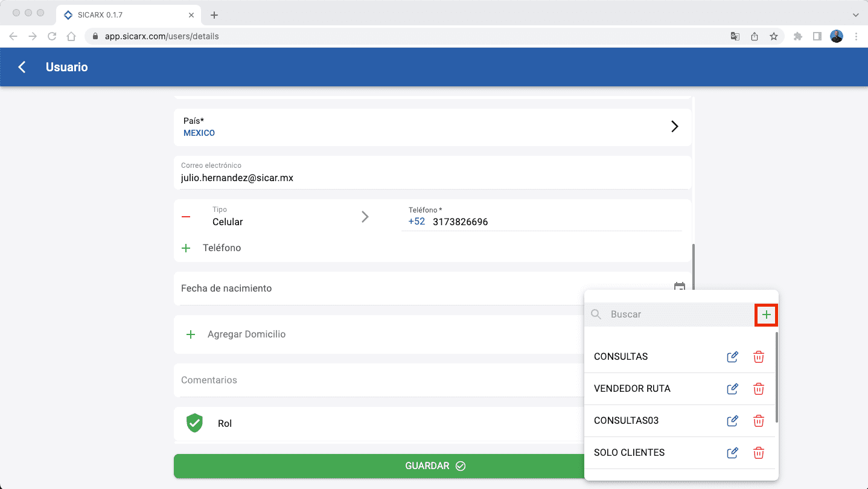The height and width of the screenshot is (489, 868).
Task: Edit the CONSULTAS03 role
Action: click(x=732, y=421)
